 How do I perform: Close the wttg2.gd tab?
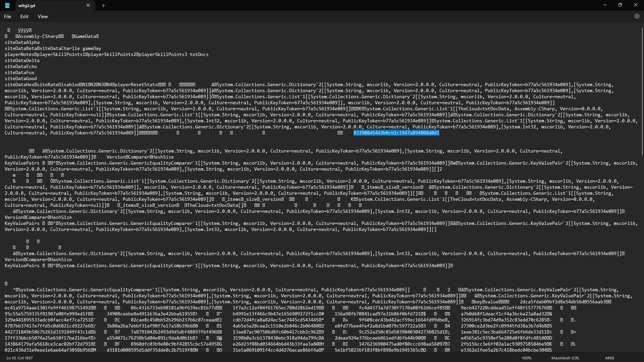tap(88, 5)
